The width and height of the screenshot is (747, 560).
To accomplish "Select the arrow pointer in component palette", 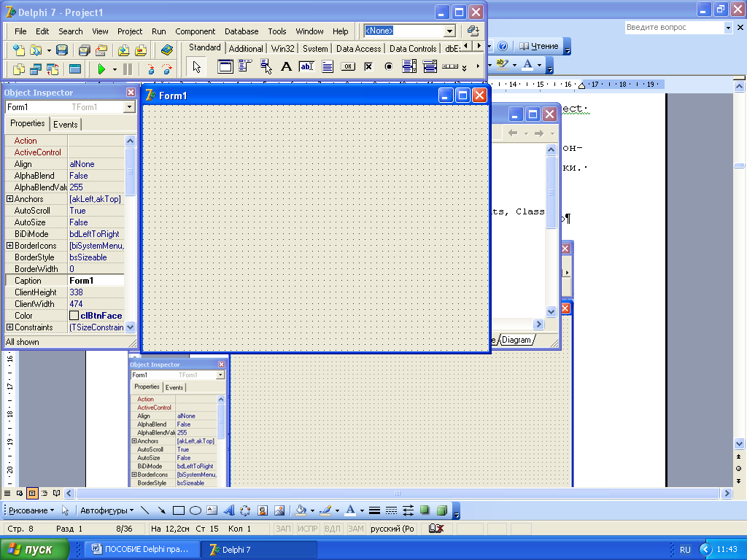I will pos(197,67).
